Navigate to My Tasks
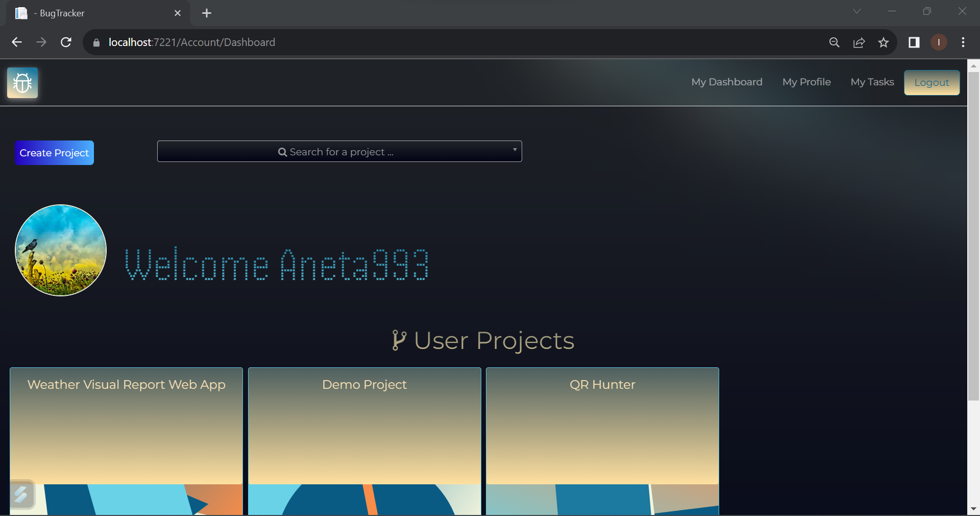Viewport: 980px width, 516px height. pyautogui.click(x=872, y=82)
